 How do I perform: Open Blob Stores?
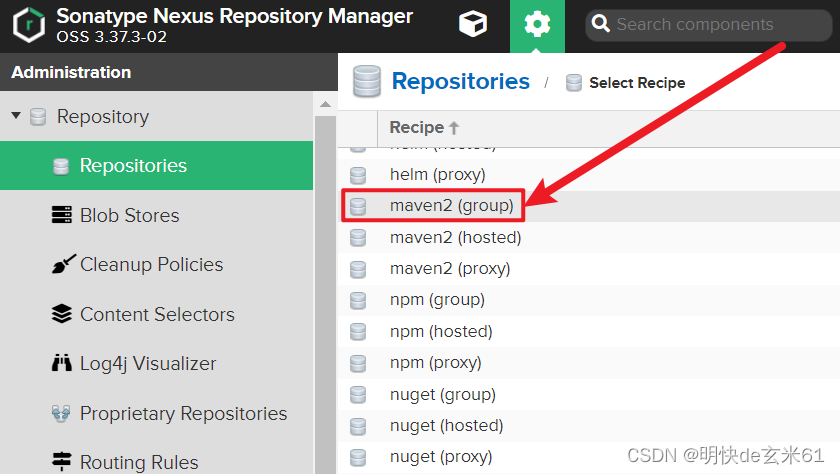130,215
